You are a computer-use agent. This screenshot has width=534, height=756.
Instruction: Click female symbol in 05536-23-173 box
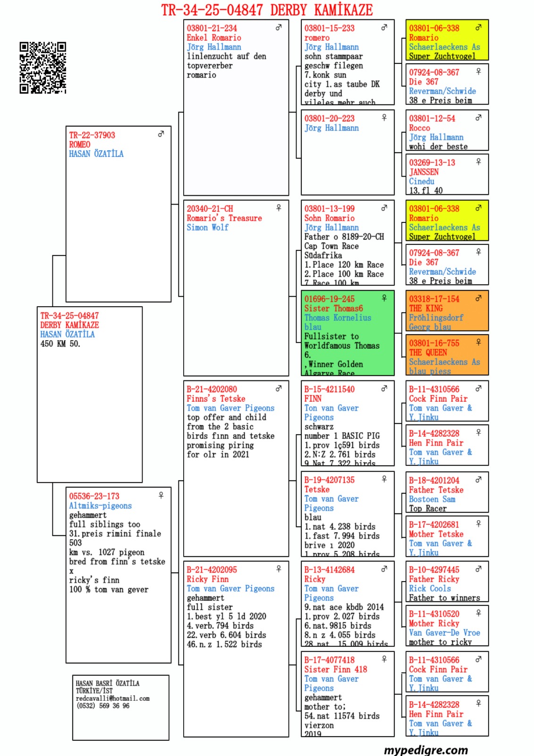pyautogui.click(x=161, y=495)
